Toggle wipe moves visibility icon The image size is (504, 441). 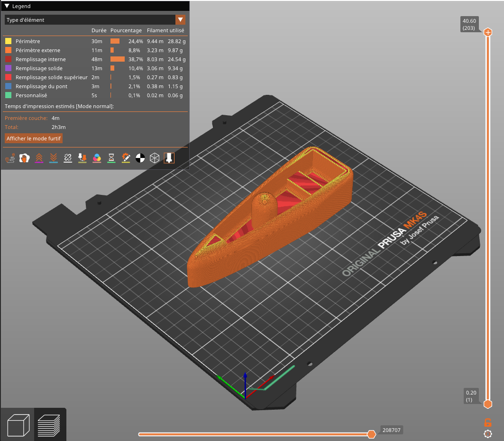(25, 158)
